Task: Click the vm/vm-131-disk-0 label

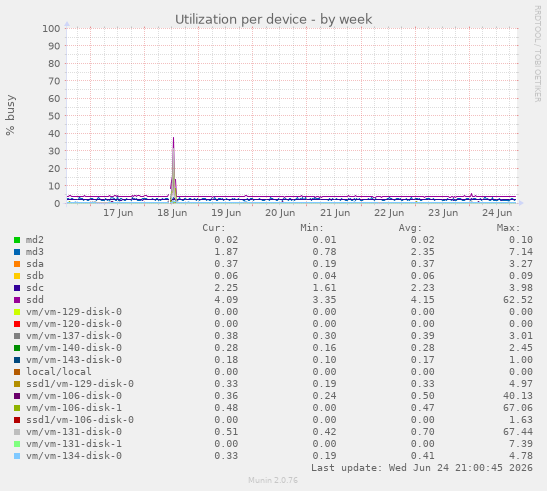Action: (74, 432)
